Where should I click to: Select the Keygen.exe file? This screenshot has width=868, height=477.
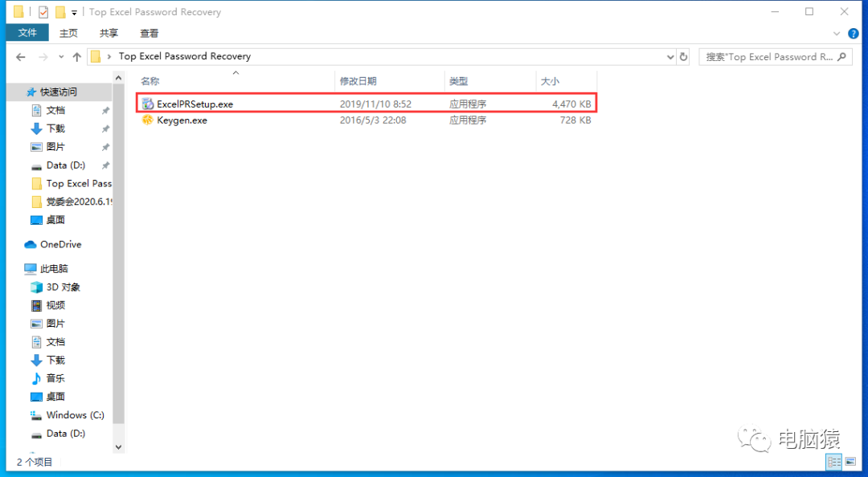(x=366, y=120)
